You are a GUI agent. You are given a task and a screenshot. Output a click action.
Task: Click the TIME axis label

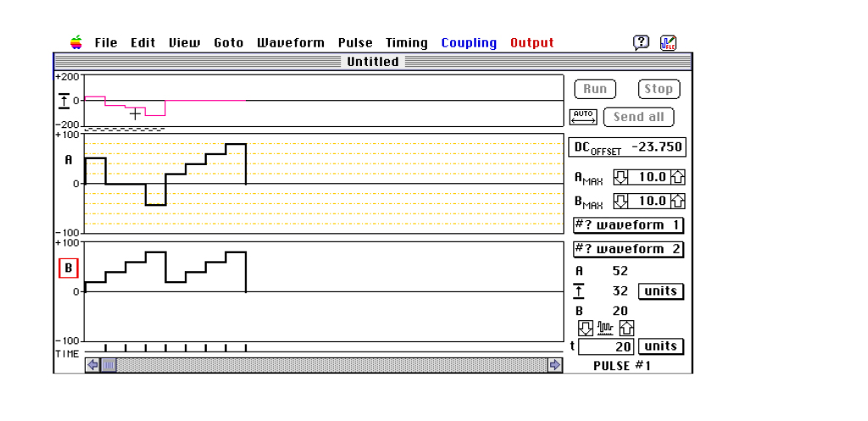67,353
